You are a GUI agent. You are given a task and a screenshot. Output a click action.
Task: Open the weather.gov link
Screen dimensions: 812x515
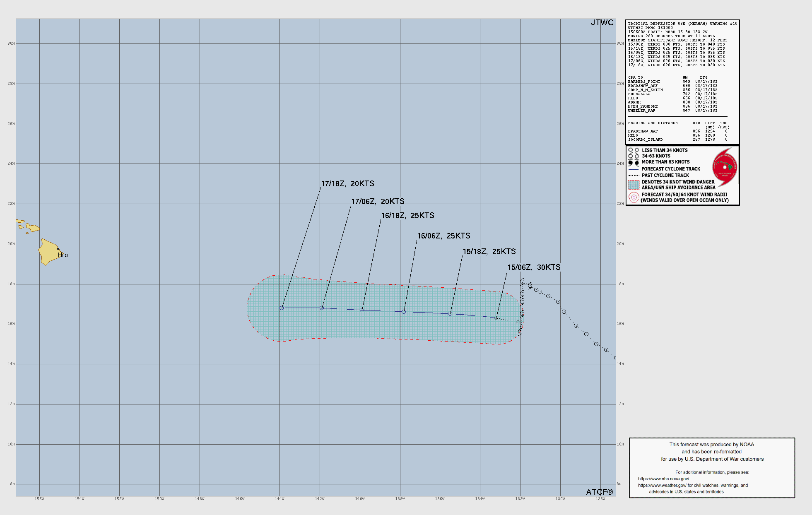click(662, 485)
